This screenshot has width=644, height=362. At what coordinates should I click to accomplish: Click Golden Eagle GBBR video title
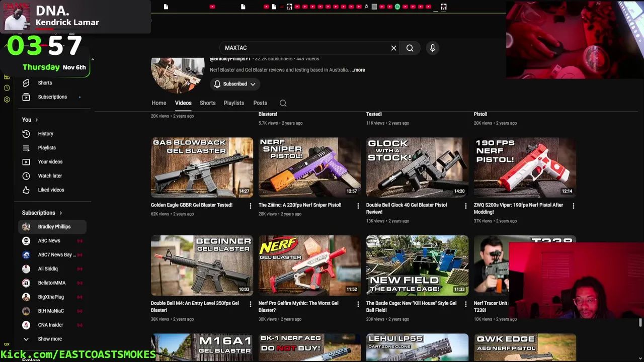click(x=191, y=205)
